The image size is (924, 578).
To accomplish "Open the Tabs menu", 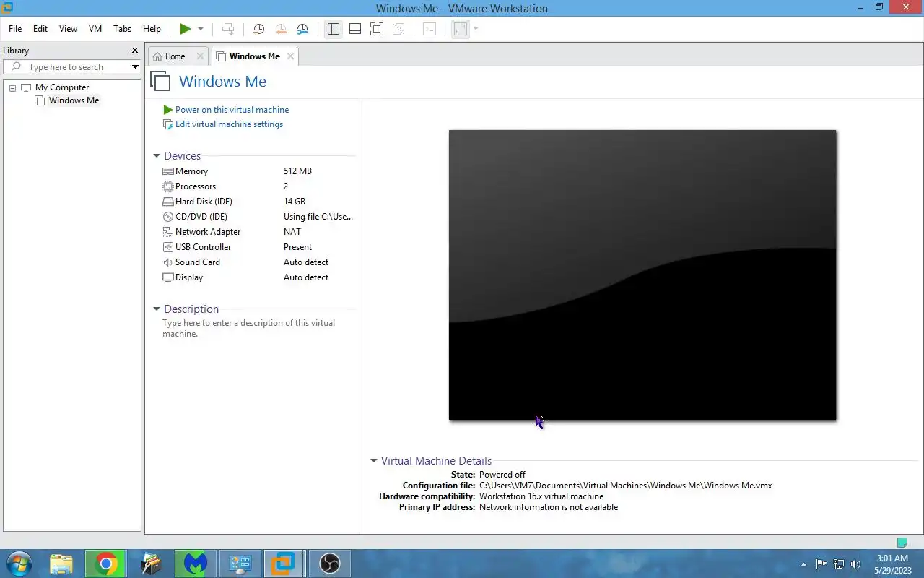I will click(123, 29).
